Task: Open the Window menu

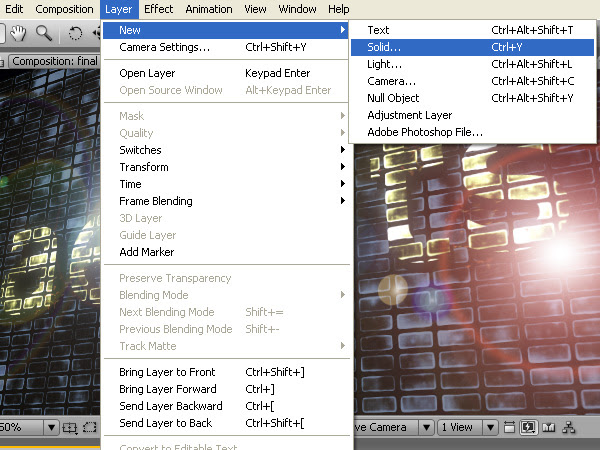Action: tap(297, 9)
